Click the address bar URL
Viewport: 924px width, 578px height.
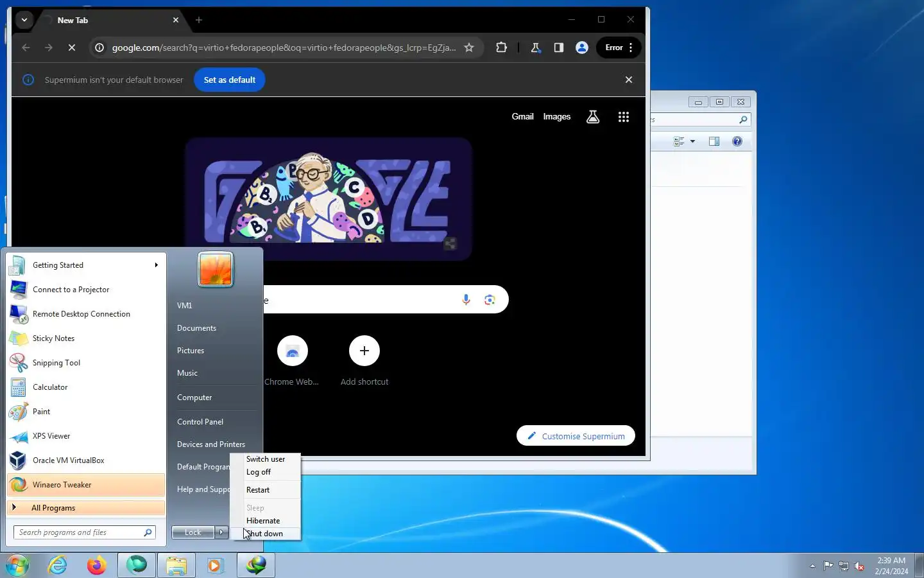pyautogui.click(x=284, y=48)
